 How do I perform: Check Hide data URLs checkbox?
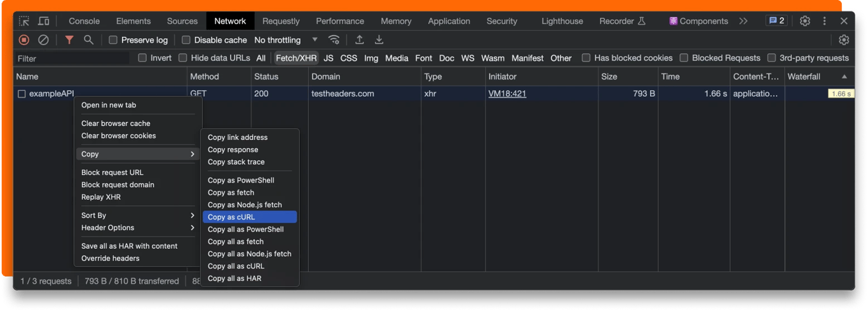(x=183, y=58)
